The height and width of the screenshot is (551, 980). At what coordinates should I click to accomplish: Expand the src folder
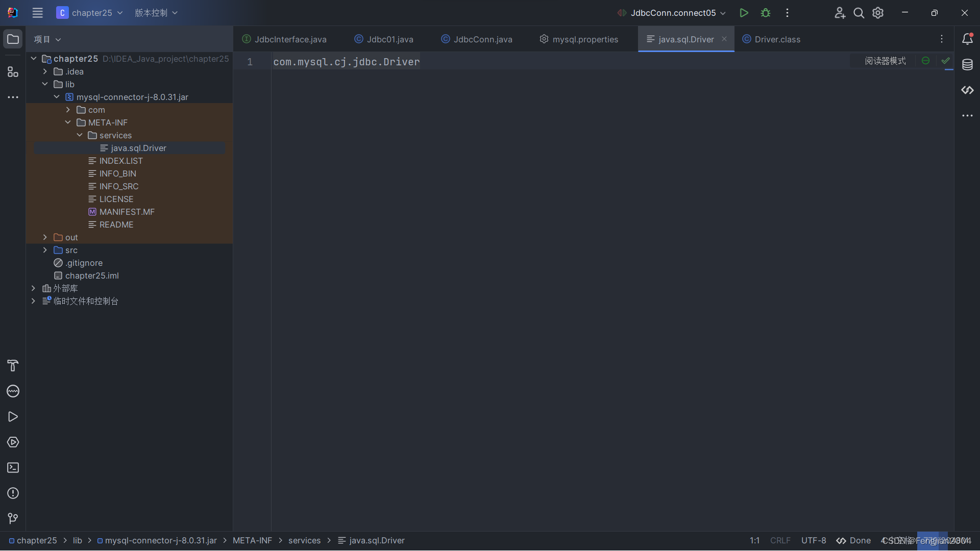pos(45,250)
